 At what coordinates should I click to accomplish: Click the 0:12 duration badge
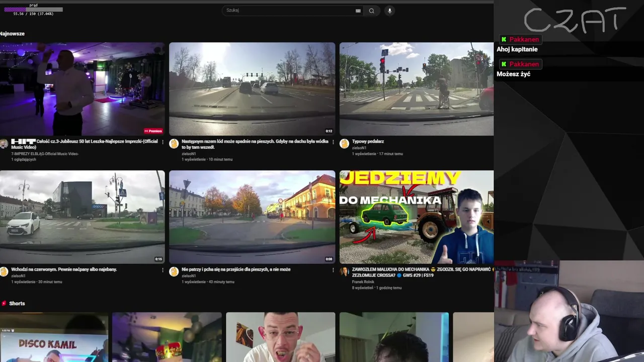pyautogui.click(x=329, y=131)
